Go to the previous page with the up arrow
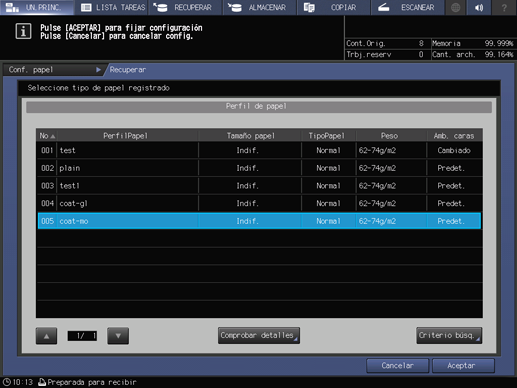This screenshot has width=517, height=388. (46, 336)
